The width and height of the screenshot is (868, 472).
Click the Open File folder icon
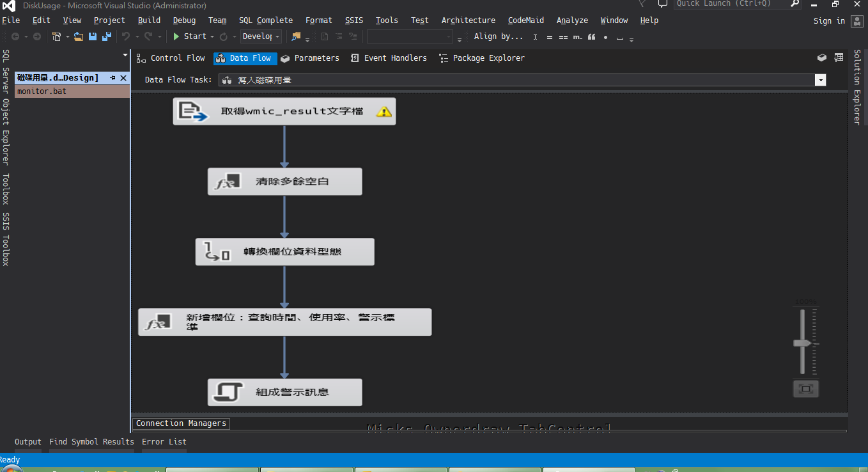(x=79, y=36)
